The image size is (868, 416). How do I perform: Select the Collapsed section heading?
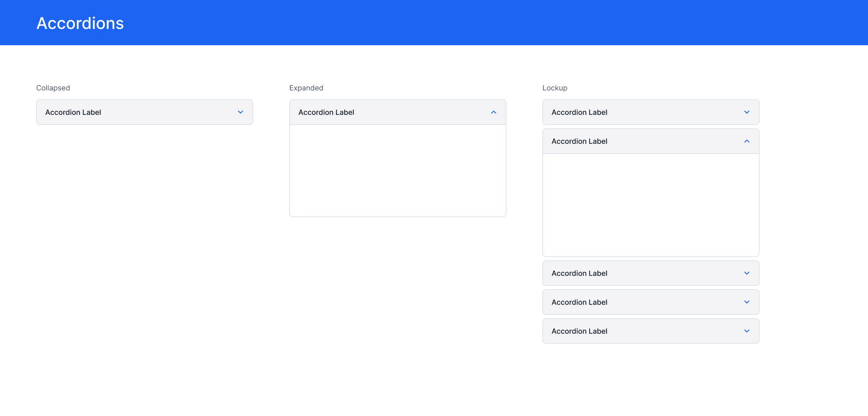[x=53, y=88]
